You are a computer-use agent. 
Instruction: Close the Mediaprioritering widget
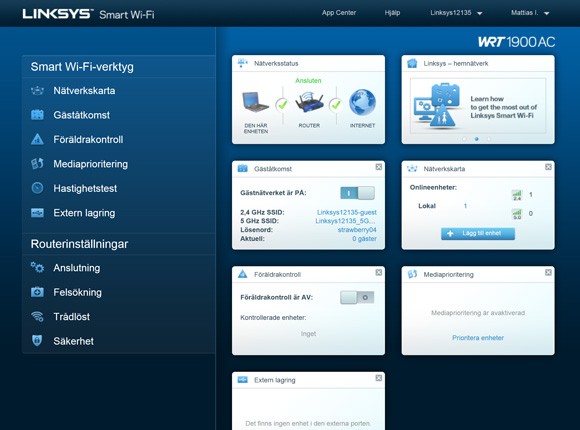click(x=548, y=272)
